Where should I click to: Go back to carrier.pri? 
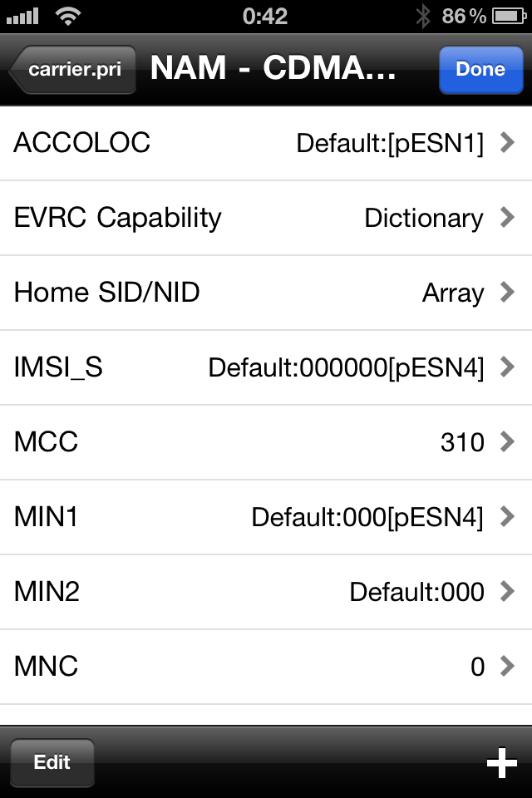tap(73, 69)
